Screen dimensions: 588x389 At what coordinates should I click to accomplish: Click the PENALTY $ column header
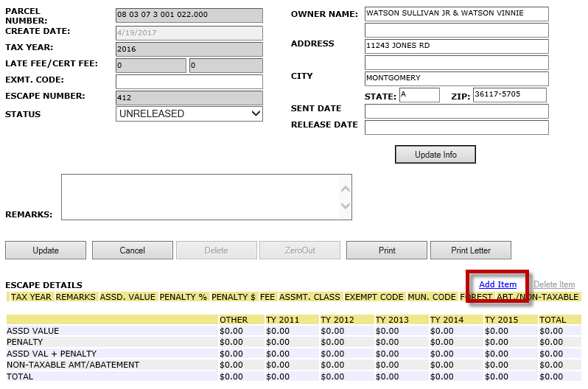coord(234,297)
